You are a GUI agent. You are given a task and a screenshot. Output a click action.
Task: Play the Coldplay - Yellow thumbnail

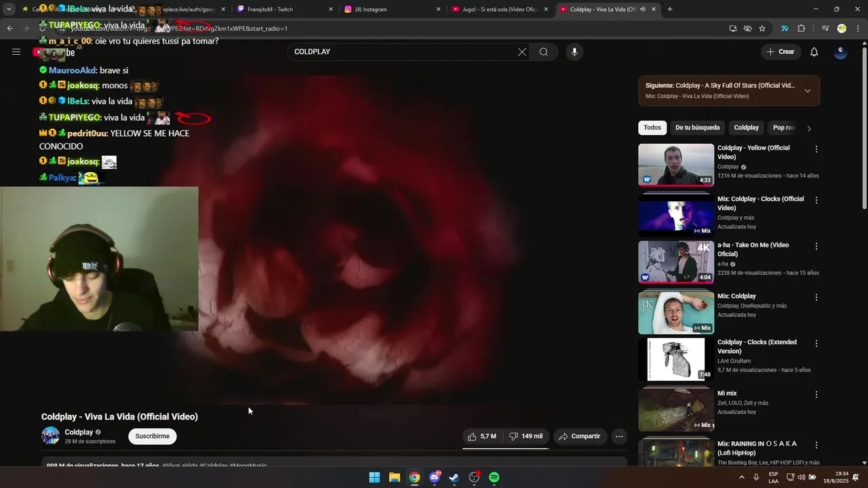tap(676, 165)
